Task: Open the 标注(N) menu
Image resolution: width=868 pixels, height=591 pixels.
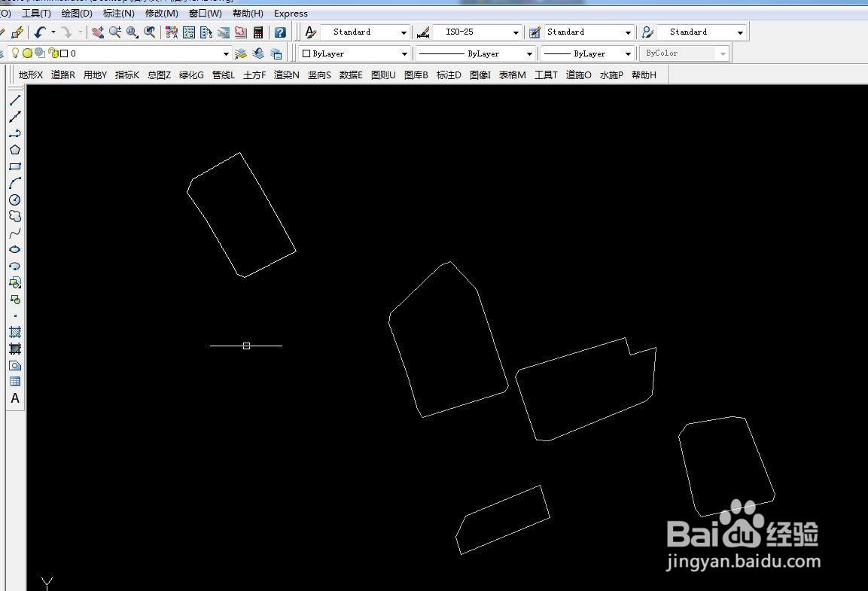Action: pyautogui.click(x=118, y=14)
